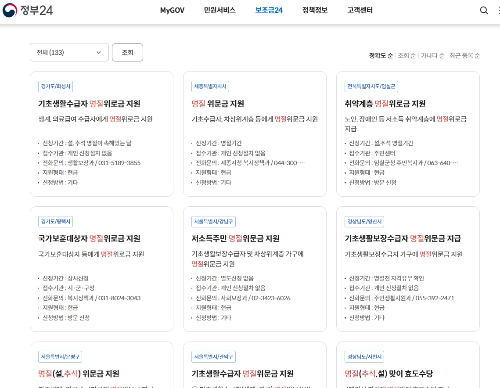Select the 보조금24 menu item
The width and height of the screenshot is (500, 388).
pyautogui.click(x=269, y=10)
